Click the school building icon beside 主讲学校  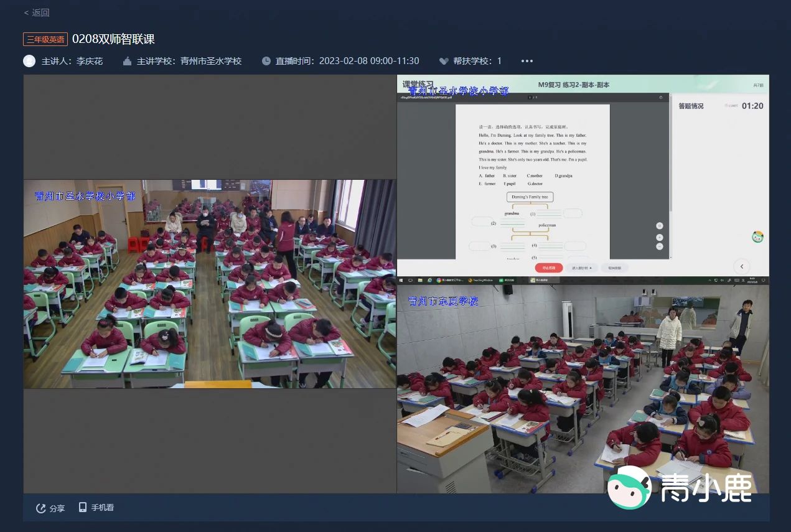tap(128, 61)
